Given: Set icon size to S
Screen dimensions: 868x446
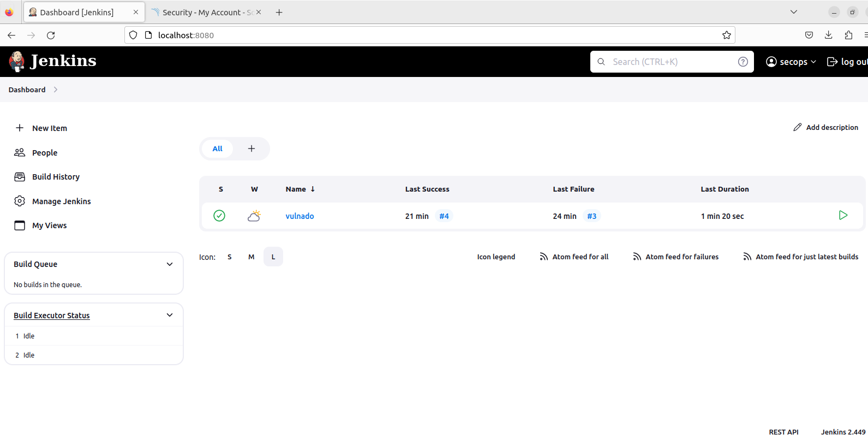Looking at the screenshot, I should tap(230, 257).
